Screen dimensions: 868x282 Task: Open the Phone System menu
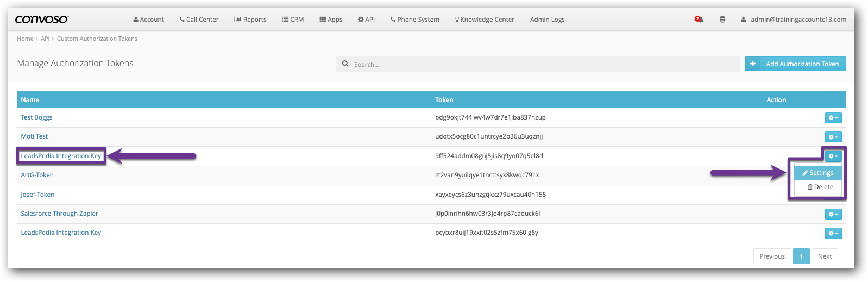pos(415,20)
